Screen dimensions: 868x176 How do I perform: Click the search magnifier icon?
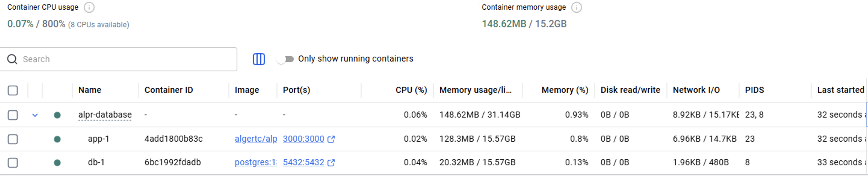click(12, 59)
